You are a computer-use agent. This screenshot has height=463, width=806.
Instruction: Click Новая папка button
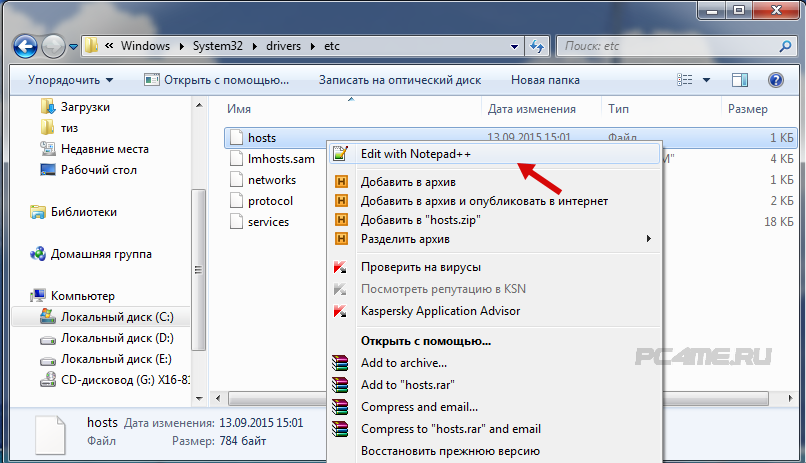click(x=544, y=80)
